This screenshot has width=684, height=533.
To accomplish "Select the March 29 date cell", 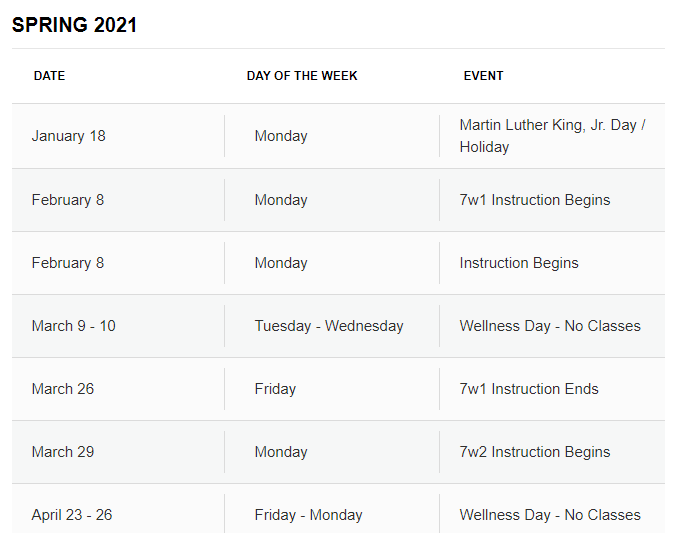I will 62,452.
